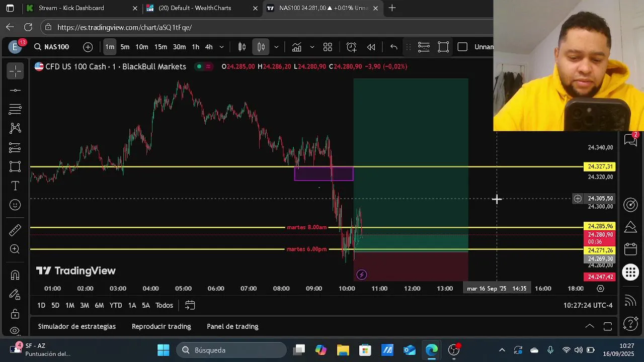Switch to the 4h timeframe
The width and height of the screenshot is (644, 362).
pyautogui.click(x=209, y=47)
